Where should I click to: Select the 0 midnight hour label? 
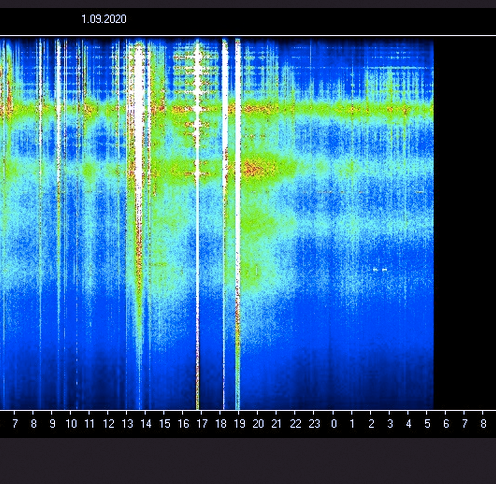click(x=334, y=424)
